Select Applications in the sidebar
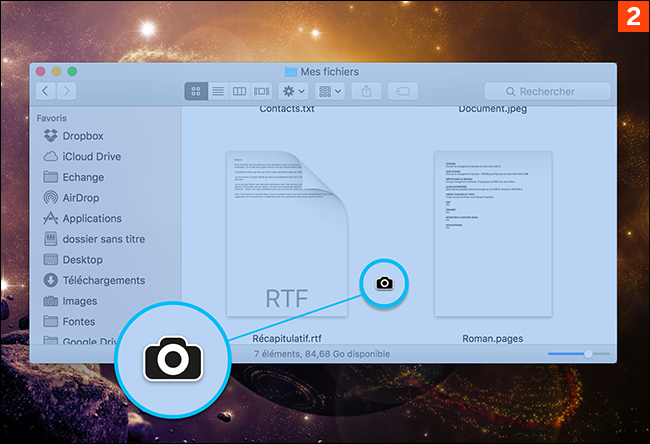This screenshot has width=650, height=444. pyautogui.click(x=92, y=218)
